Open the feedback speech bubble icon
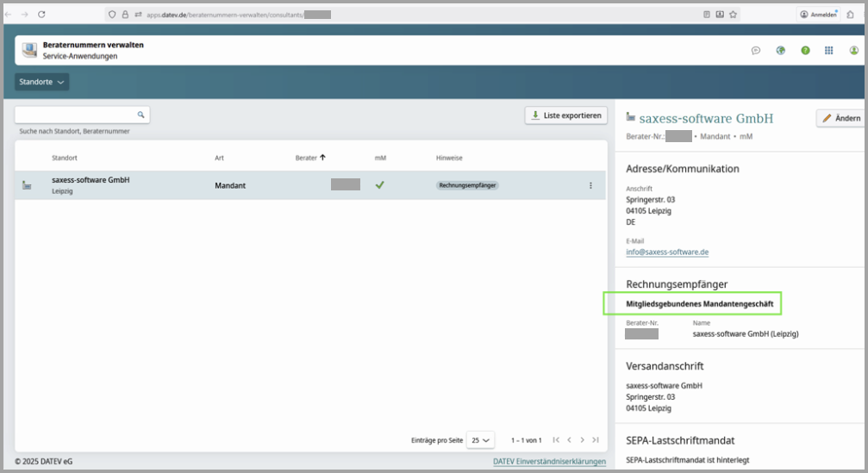The image size is (868, 473). [756, 50]
